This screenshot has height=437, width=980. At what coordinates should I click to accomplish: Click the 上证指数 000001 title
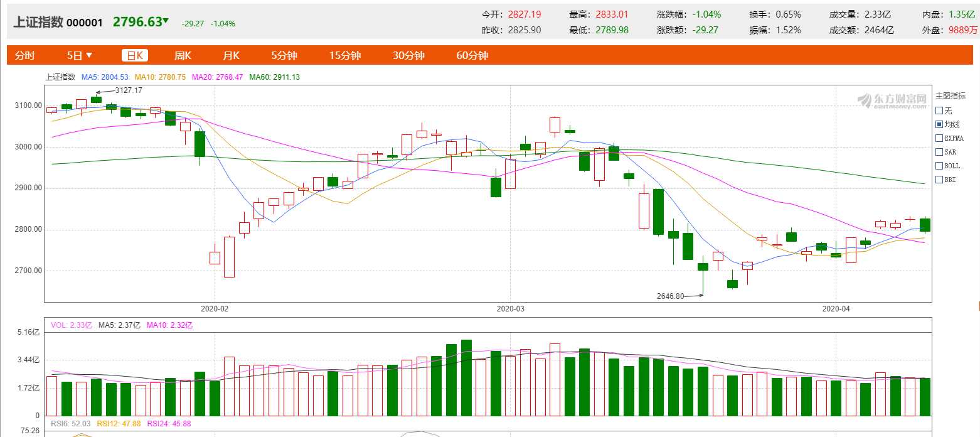click(x=58, y=22)
